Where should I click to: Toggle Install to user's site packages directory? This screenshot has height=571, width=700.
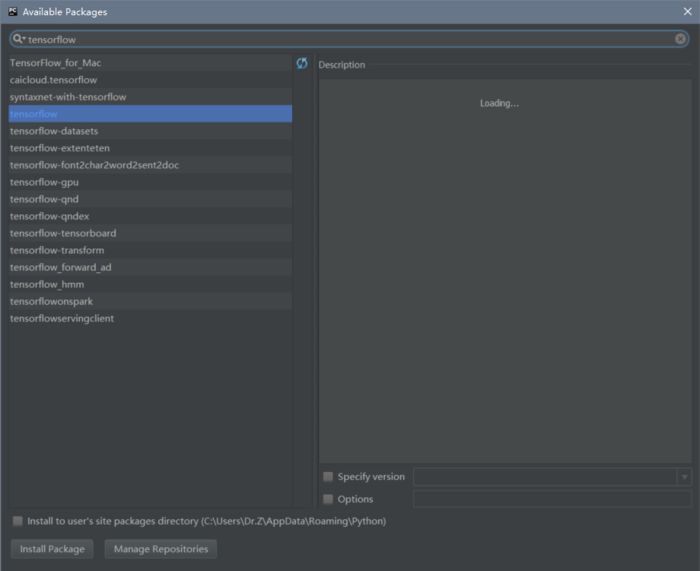click(x=17, y=521)
